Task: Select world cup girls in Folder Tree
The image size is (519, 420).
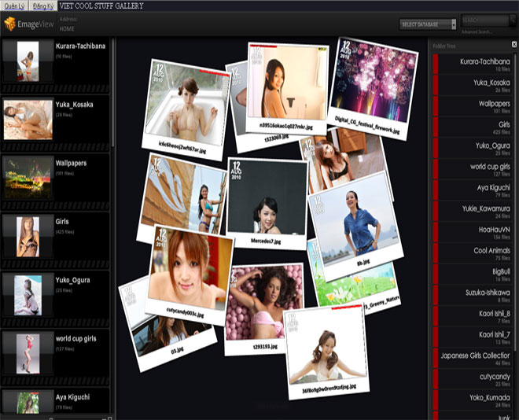Action: coord(473,169)
